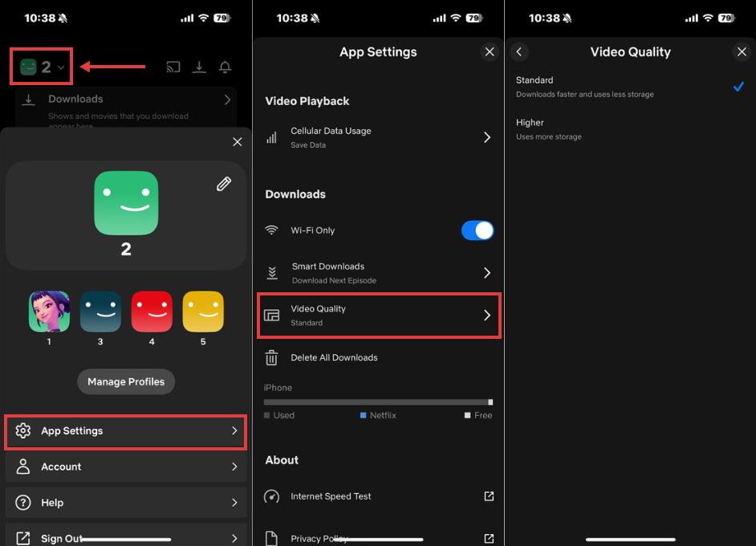The height and width of the screenshot is (546, 756).
Task: Toggle the Wi-Fi Only switch
Action: point(478,230)
